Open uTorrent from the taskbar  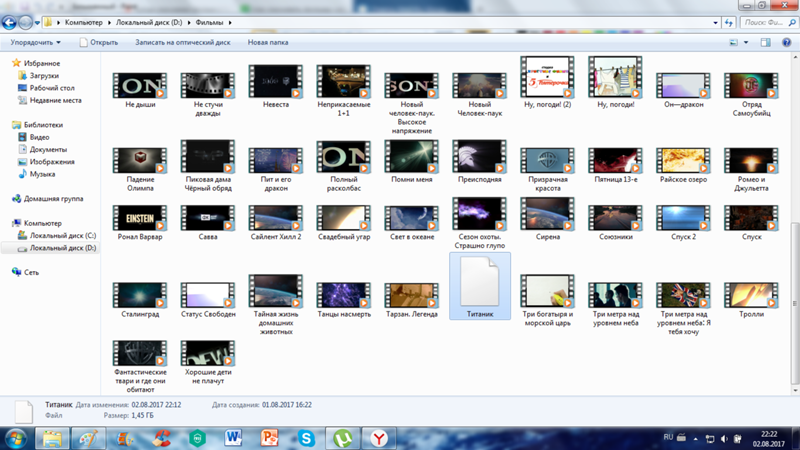[x=342, y=438]
